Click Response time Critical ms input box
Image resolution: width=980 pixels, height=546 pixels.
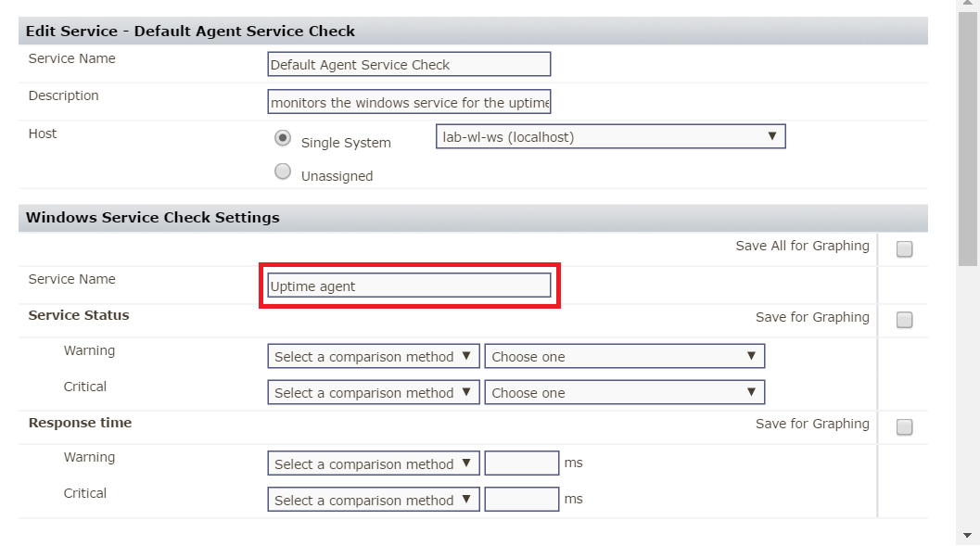point(521,500)
